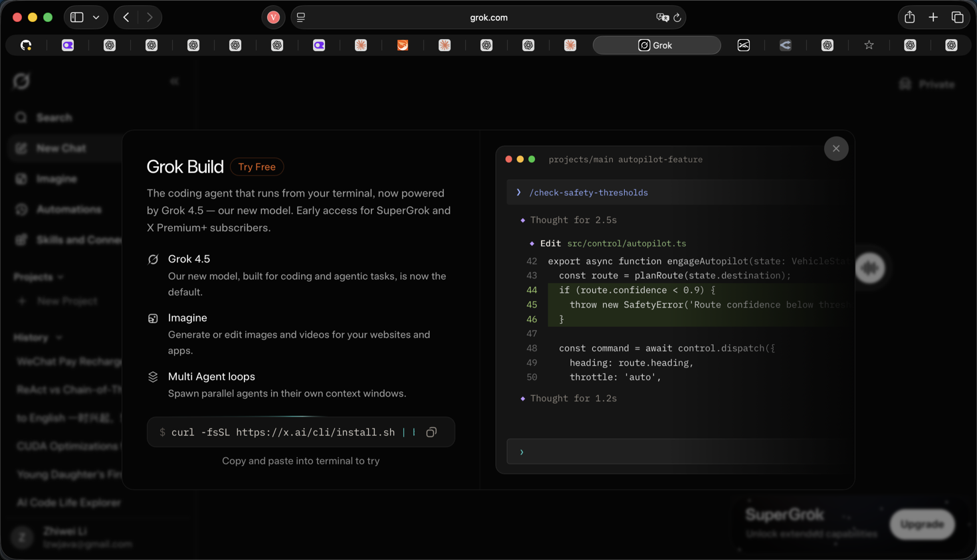
Task: Click the Try Free badge
Action: (257, 167)
